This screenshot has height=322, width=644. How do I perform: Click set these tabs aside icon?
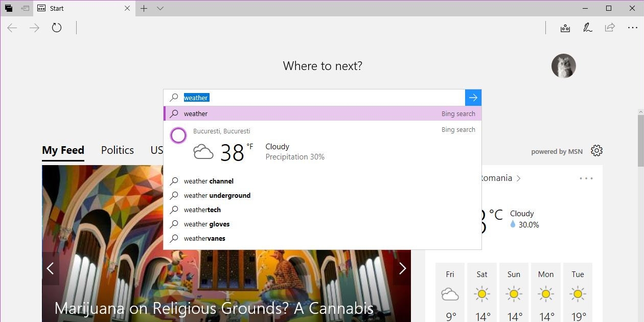[x=25, y=8]
